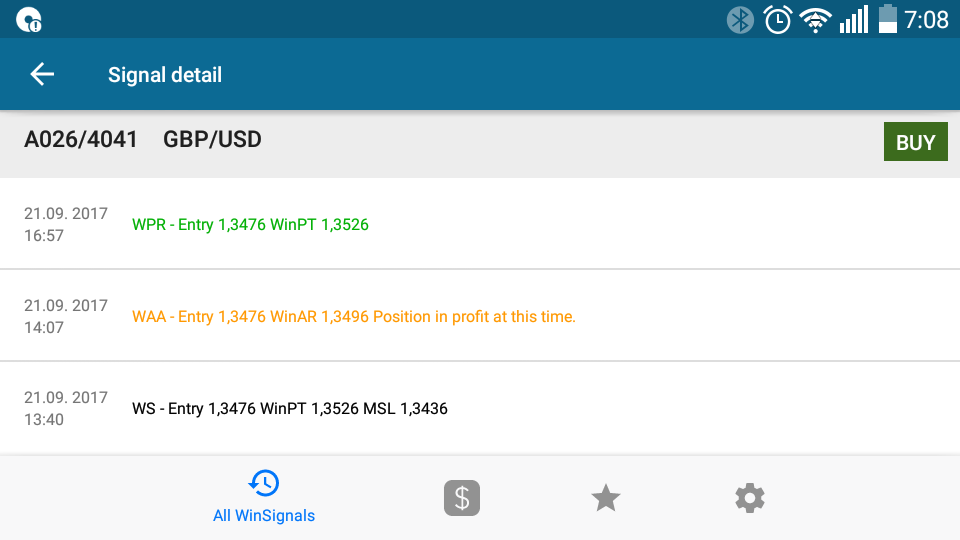Click the Signal detail title

click(165, 75)
